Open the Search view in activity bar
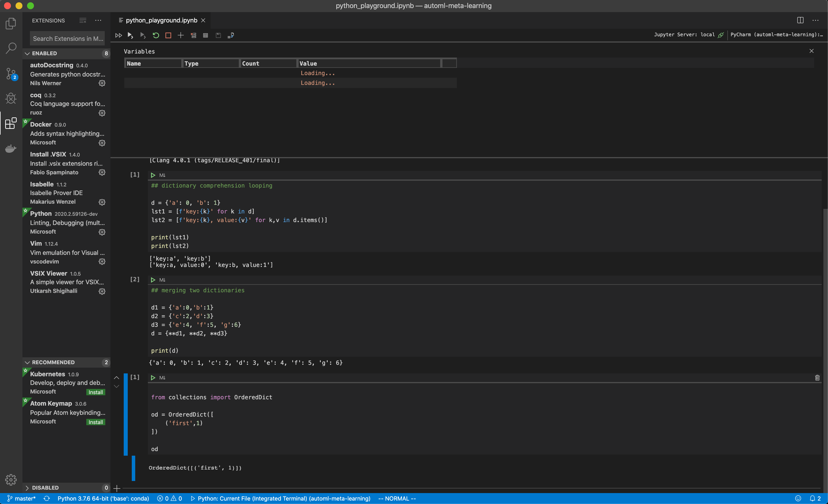The width and height of the screenshot is (828, 504). click(x=11, y=48)
